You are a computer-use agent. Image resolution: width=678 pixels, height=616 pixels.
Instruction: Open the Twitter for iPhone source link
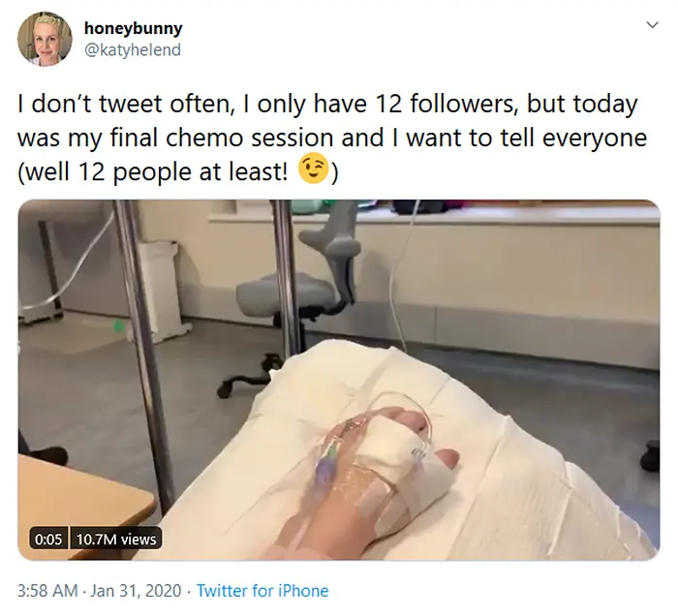[x=262, y=590]
